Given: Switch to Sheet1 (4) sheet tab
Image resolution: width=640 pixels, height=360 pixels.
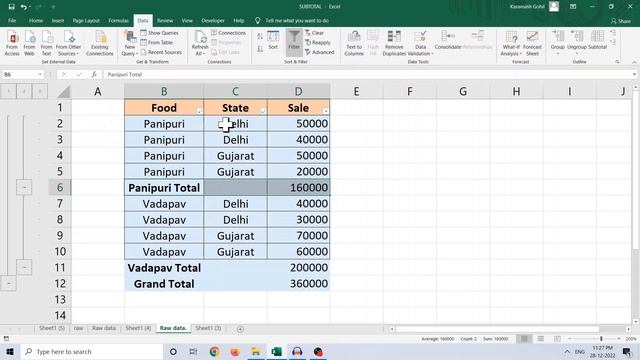Looking at the screenshot, I should (138, 328).
